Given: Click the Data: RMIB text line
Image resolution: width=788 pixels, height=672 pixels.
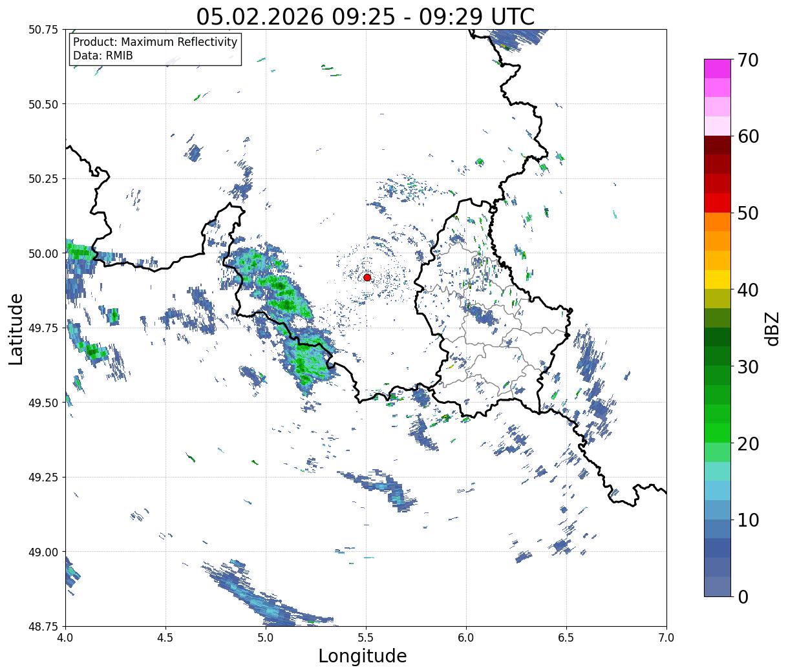Looking at the screenshot, I should [103, 56].
